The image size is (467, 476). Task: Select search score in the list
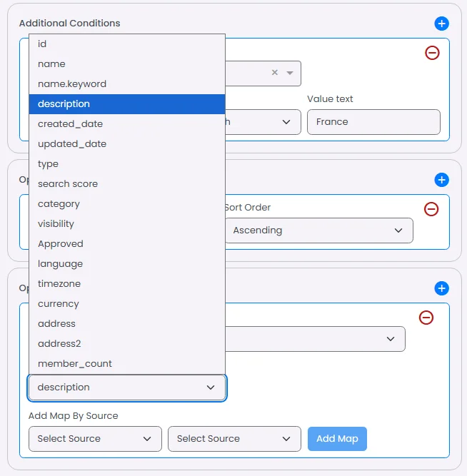coord(127,184)
